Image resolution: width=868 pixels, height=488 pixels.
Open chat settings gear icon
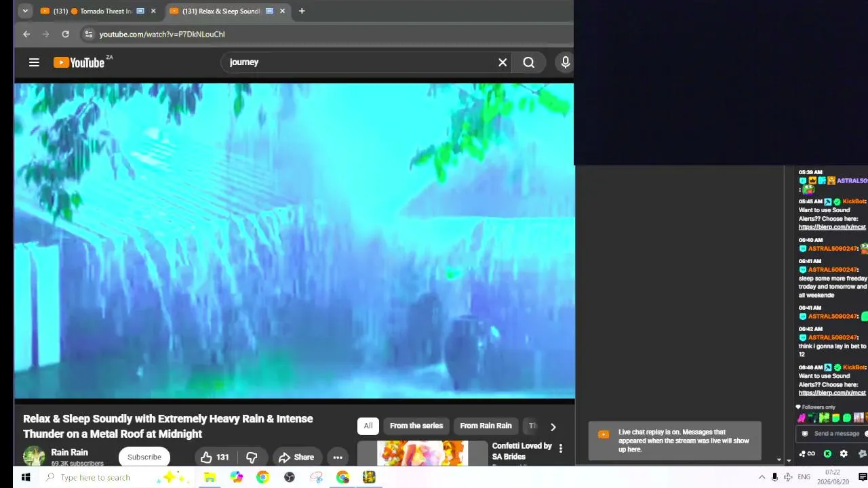(x=844, y=453)
